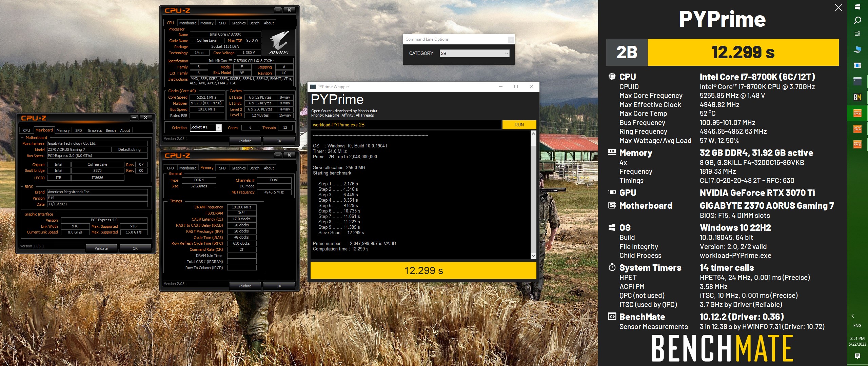Image resolution: width=868 pixels, height=366 pixels.
Task: Click the GPU card icon in BenchMate
Action: tap(612, 192)
